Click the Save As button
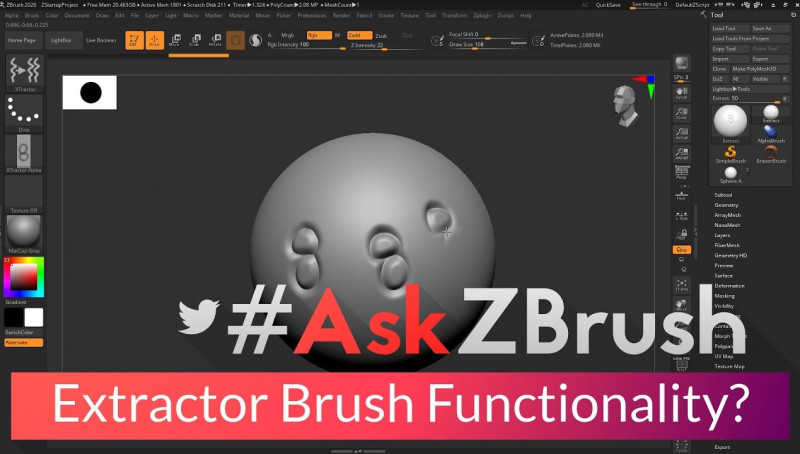The image size is (800, 454). pos(770,29)
